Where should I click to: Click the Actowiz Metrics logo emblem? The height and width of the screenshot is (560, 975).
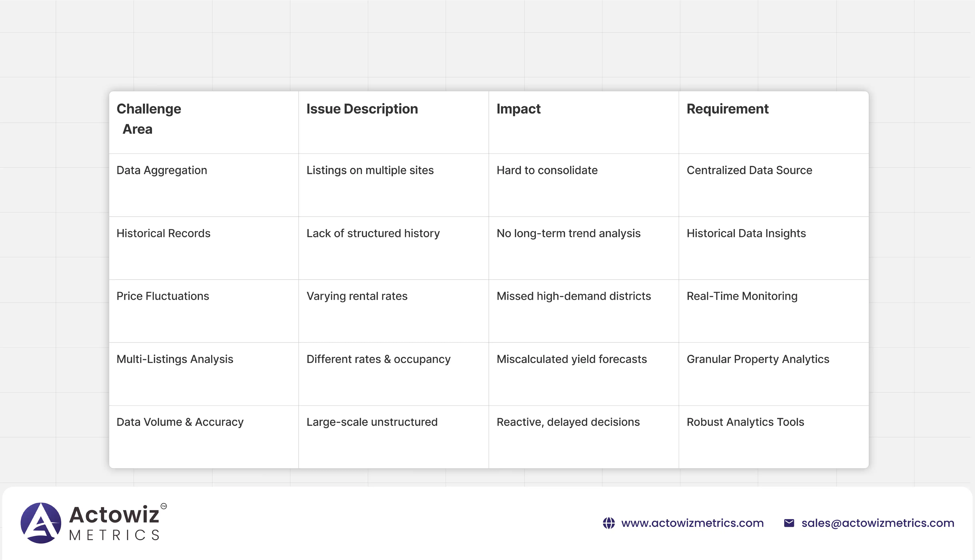(x=41, y=523)
